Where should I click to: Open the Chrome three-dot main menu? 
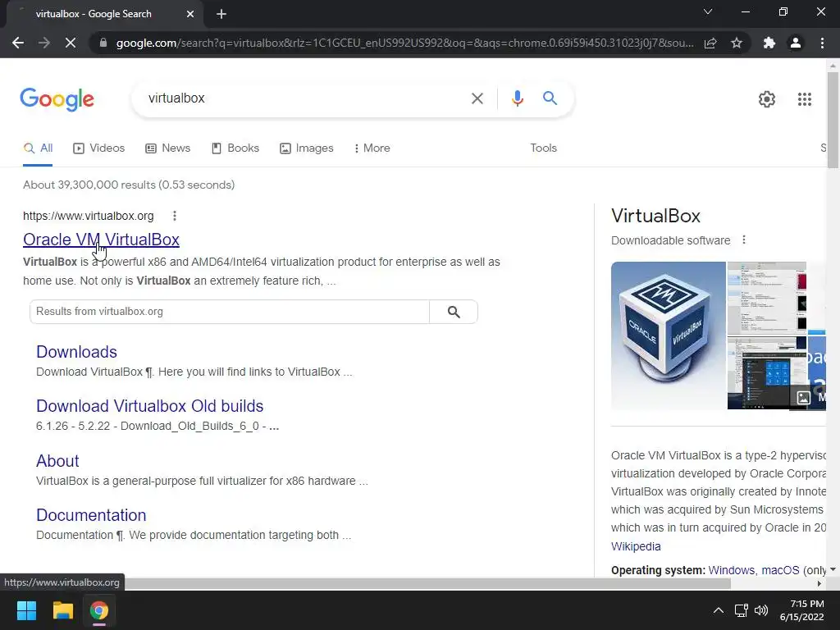822,43
